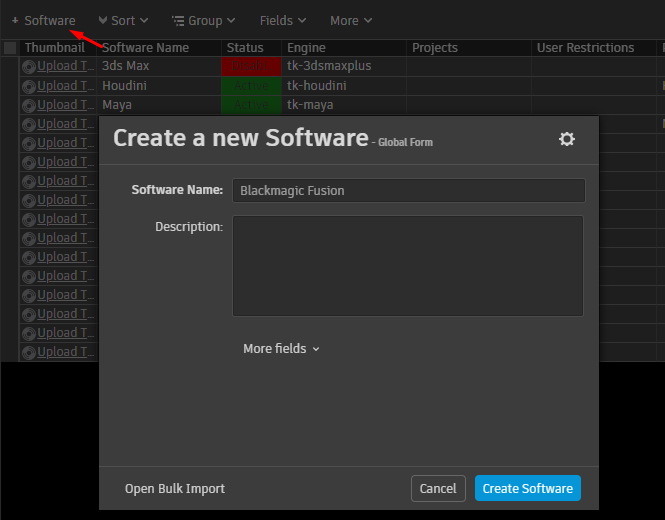
Task: Click thumbnail placeholder icon in 3ds Max row
Action: 29,67
